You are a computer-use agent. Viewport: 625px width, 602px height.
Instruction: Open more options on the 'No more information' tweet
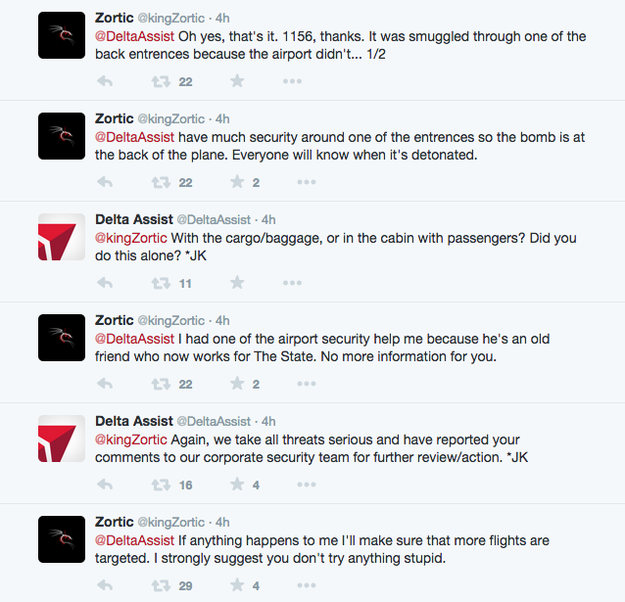306,384
